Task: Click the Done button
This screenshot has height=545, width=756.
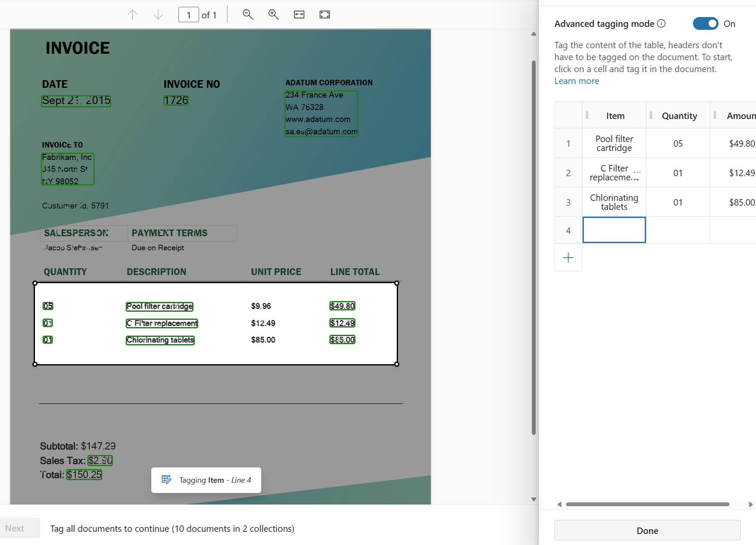Action: pyautogui.click(x=647, y=531)
